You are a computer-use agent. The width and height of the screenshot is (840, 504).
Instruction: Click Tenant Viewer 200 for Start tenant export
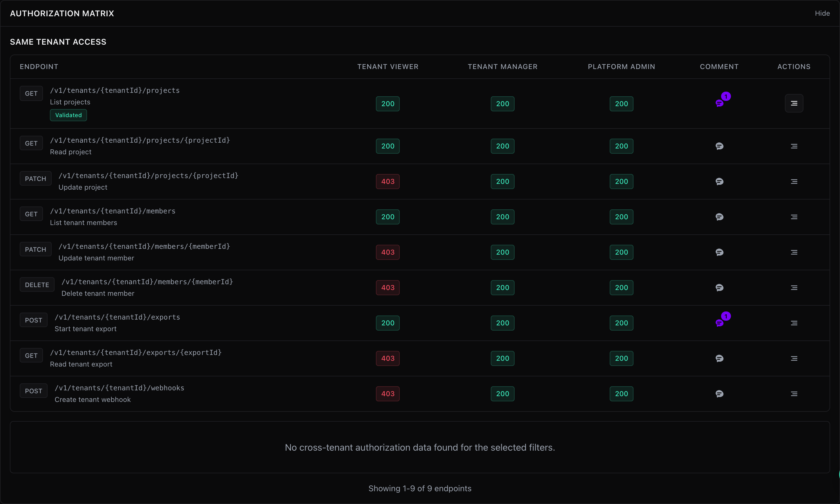pyautogui.click(x=388, y=323)
